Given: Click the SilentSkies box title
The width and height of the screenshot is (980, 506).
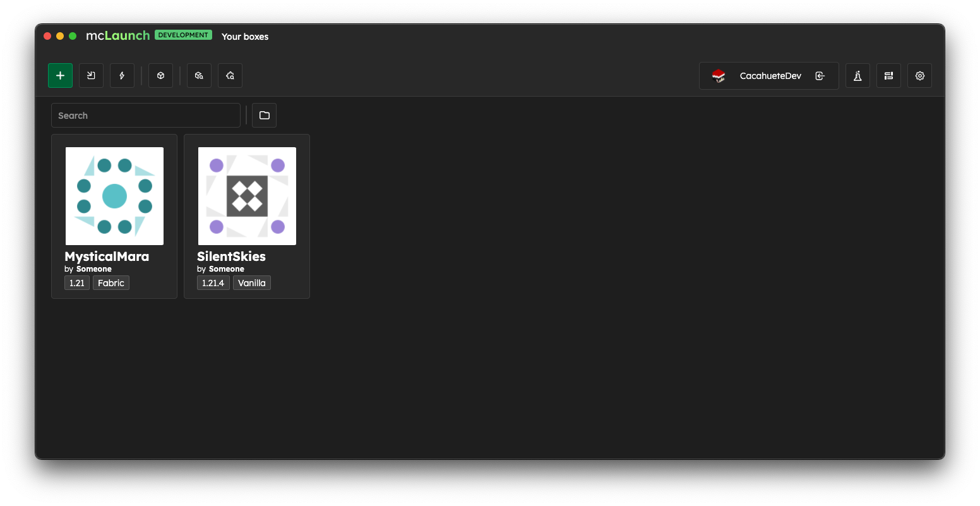Looking at the screenshot, I should pos(231,256).
